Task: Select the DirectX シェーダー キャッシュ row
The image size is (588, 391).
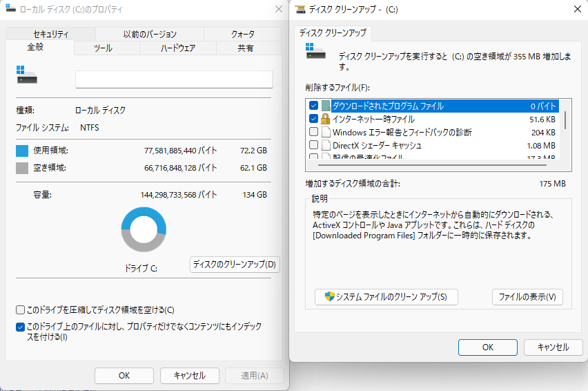Action: click(433, 145)
